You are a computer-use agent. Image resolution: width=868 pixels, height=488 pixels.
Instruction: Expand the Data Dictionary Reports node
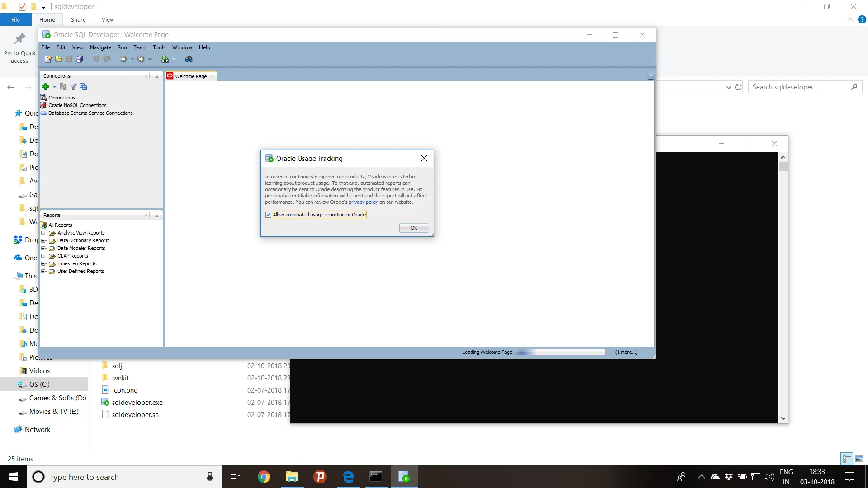coord(43,240)
